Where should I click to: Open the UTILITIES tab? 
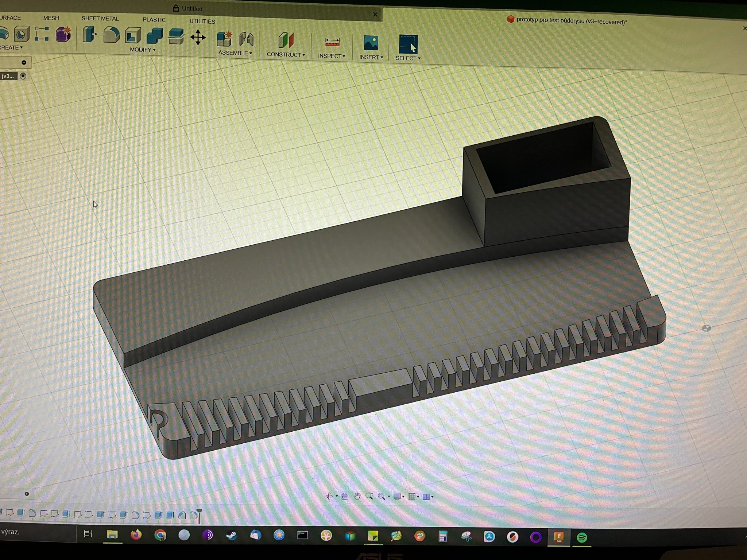(202, 21)
